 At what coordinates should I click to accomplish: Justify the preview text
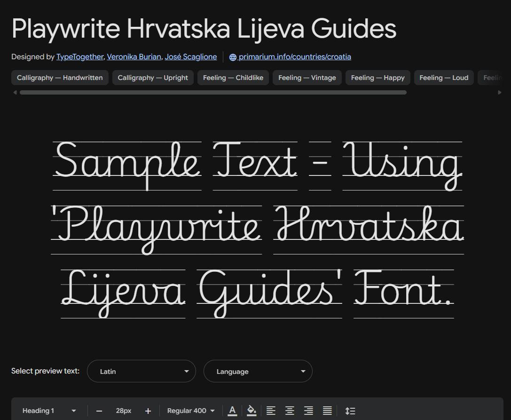(x=327, y=411)
